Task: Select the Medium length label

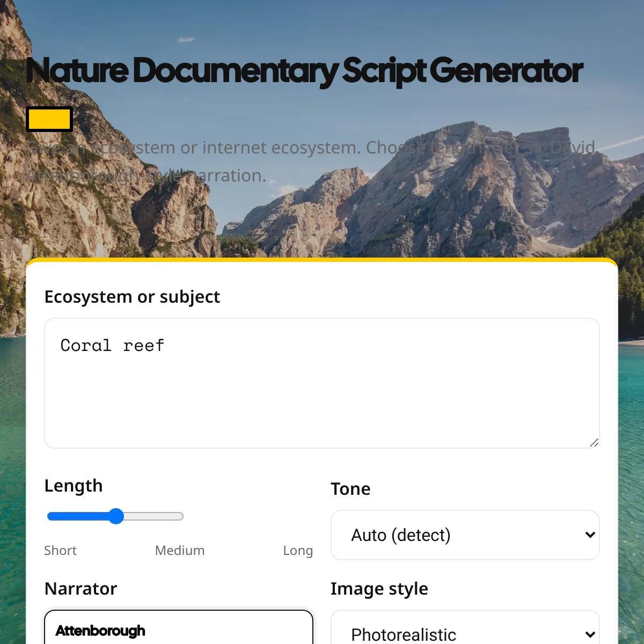Action: tap(180, 551)
